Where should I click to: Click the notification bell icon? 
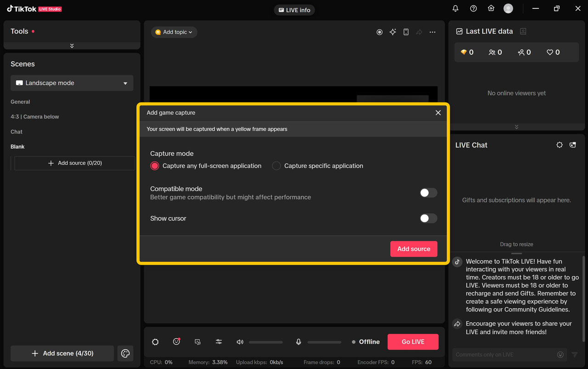455,9
